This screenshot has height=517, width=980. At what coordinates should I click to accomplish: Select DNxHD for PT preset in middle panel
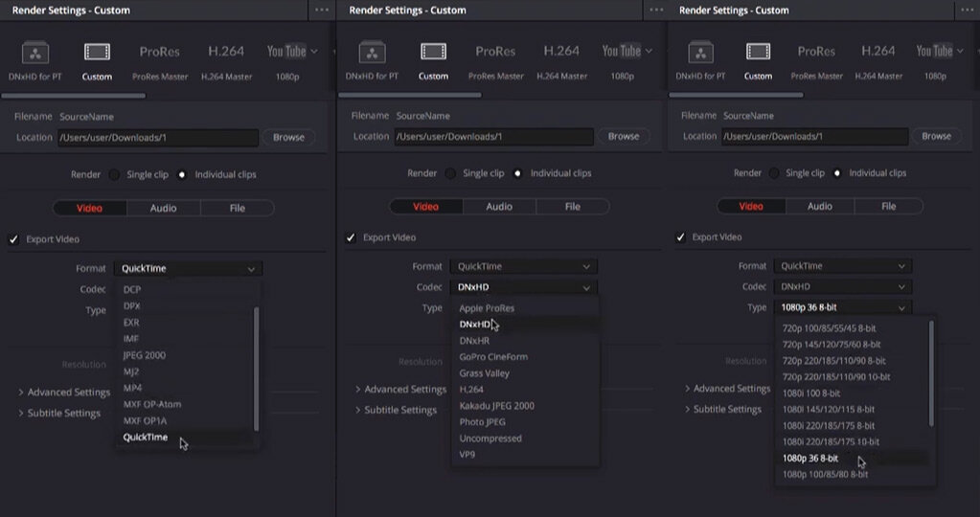click(372, 60)
